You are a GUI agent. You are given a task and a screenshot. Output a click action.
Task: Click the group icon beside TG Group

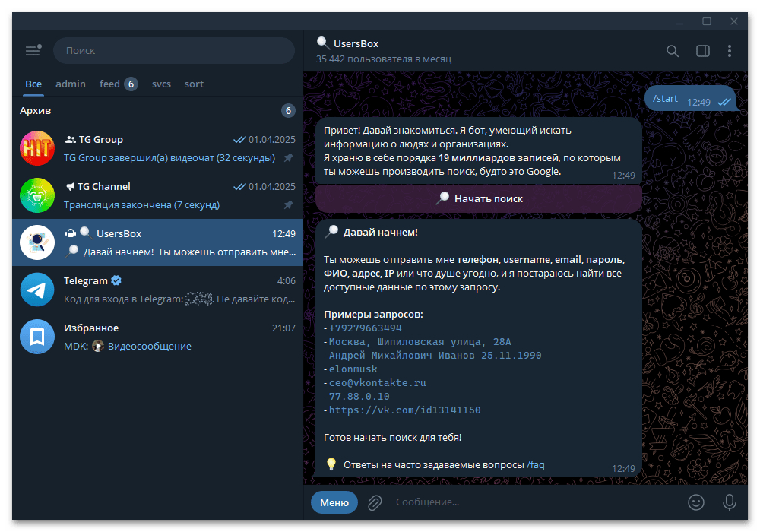(x=71, y=140)
